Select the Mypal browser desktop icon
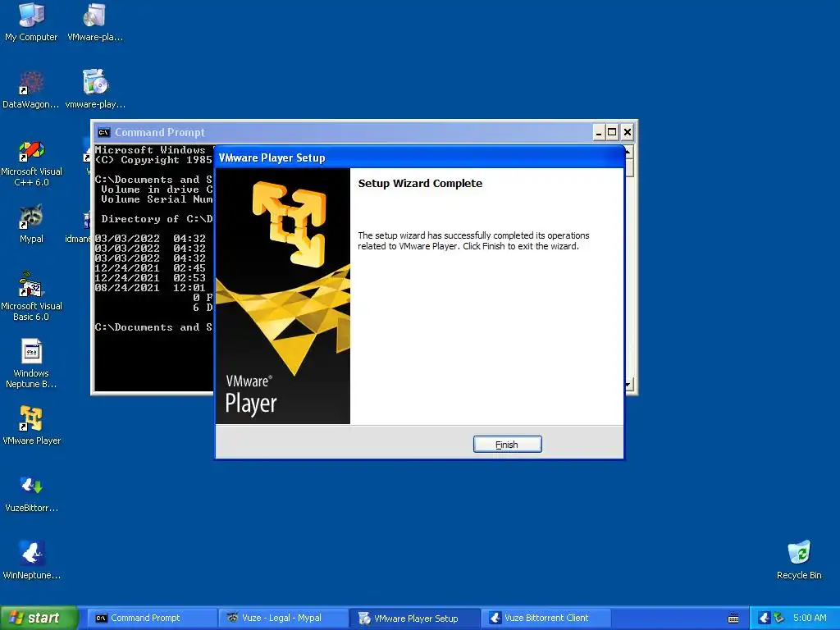 (x=31, y=224)
